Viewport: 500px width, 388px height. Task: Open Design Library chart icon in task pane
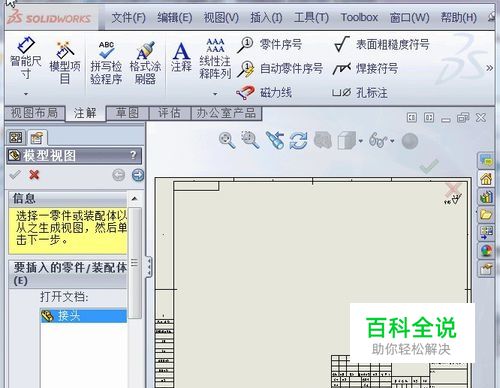pos(486,197)
